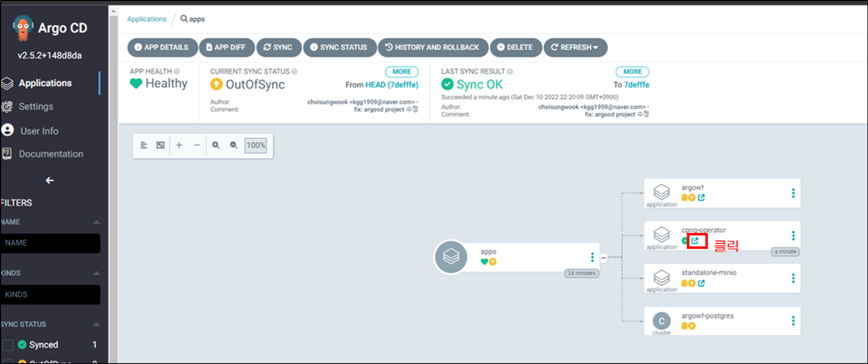This screenshot has height=364, width=868.
Task: Select argowf-postgres cluster node icon
Action: pyautogui.click(x=662, y=321)
